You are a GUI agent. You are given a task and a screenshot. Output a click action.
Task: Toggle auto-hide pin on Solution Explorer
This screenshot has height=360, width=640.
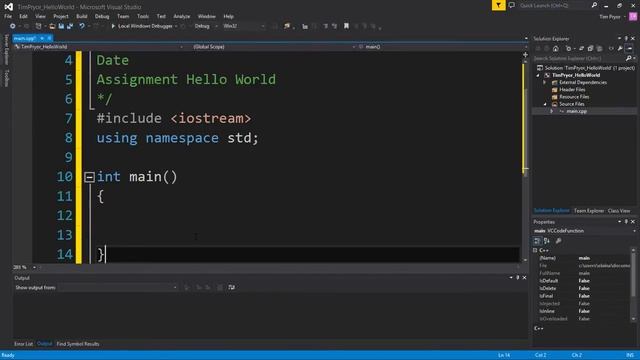coord(626,38)
